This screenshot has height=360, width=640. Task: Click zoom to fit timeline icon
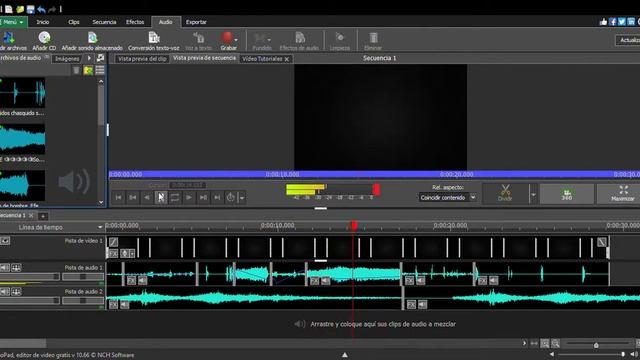click(544, 344)
